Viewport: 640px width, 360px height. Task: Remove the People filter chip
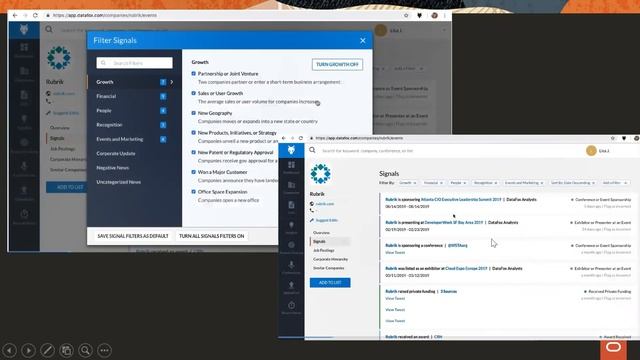click(464, 183)
